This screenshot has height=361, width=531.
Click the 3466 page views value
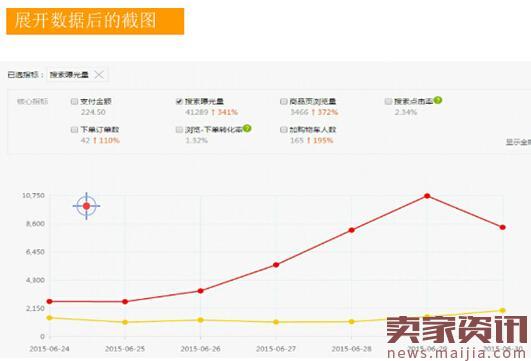tap(299, 112)
